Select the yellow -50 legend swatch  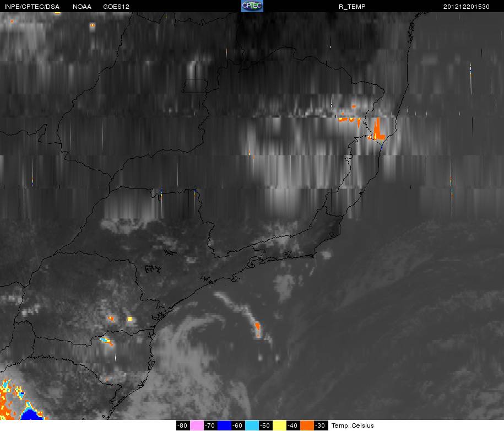pyautogui.click(x=279, y=425)
